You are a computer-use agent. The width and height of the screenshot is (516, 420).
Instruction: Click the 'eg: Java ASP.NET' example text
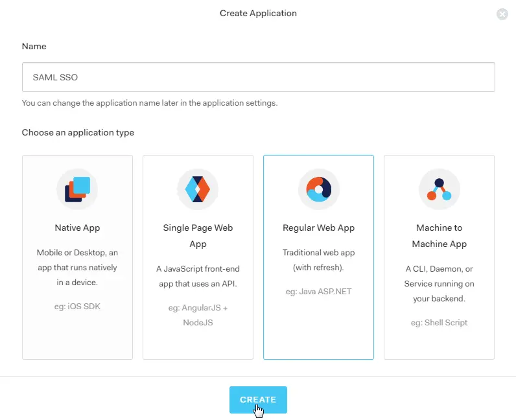pyautogui.click(x=318, y=291)
